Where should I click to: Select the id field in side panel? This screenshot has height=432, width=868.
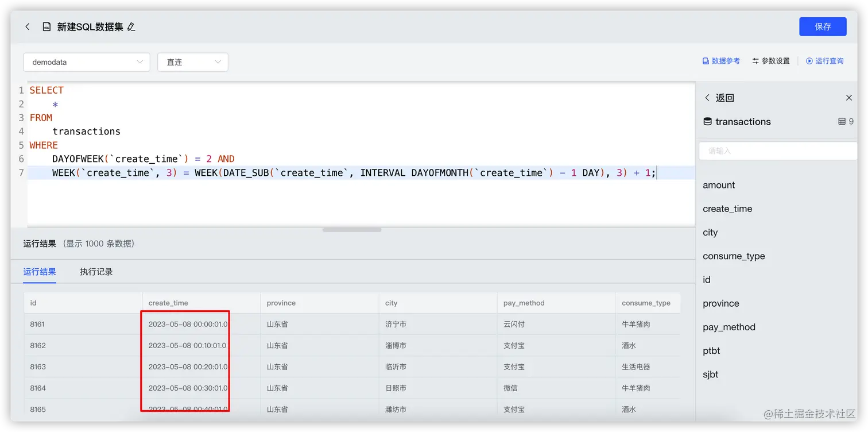(x=707, y=280)
